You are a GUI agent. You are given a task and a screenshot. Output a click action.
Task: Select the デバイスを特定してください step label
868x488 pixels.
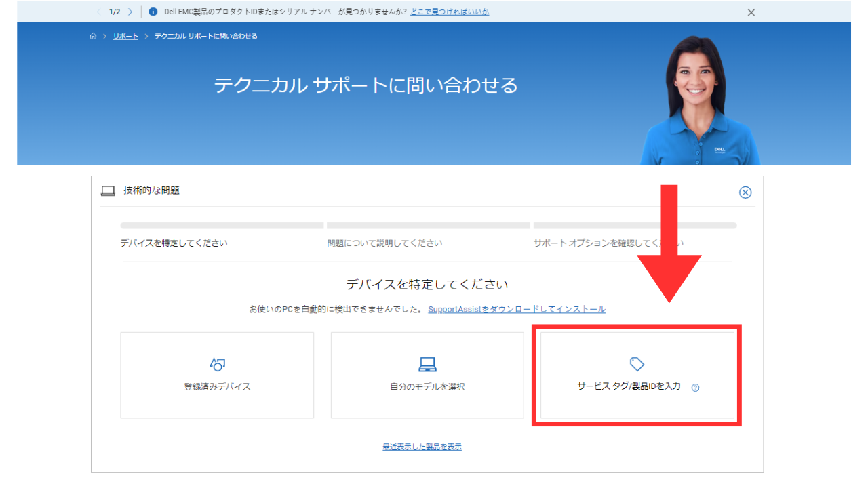click(174, 243)
